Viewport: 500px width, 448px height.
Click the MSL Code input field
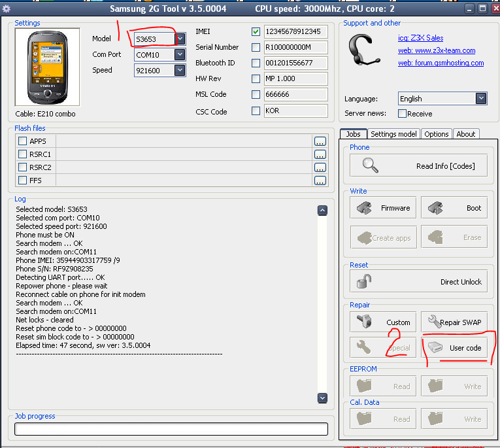click(295, 94)
